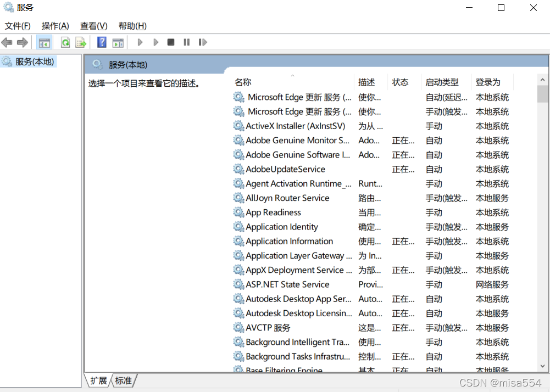Image resolution: width=550 pixels, height=392 pixels.
Task: Toggle the show/hide action pane icon
Action: (x=118, y=42)
